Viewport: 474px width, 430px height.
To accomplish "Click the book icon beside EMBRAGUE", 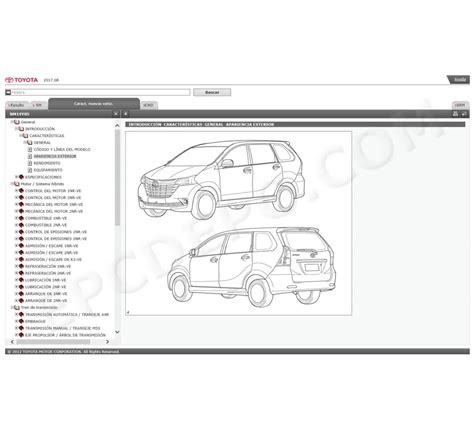I will tap(21, 321).
